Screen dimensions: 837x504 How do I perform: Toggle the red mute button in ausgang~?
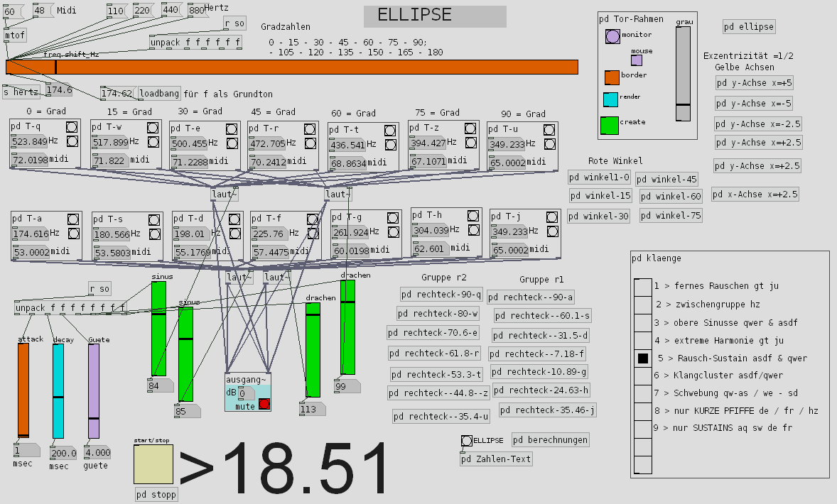264,404
